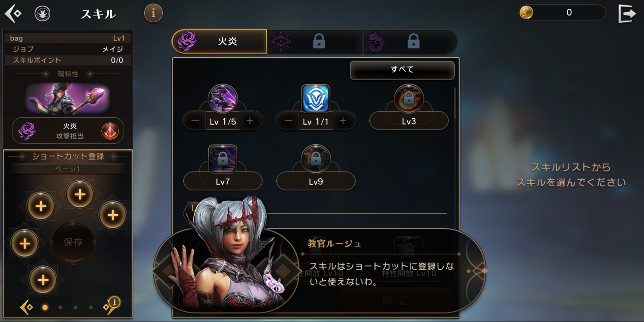Screen dimensions: 644x322
Task: Select the purple Lv 1/5 skill icon
Action: click(223, 99)
